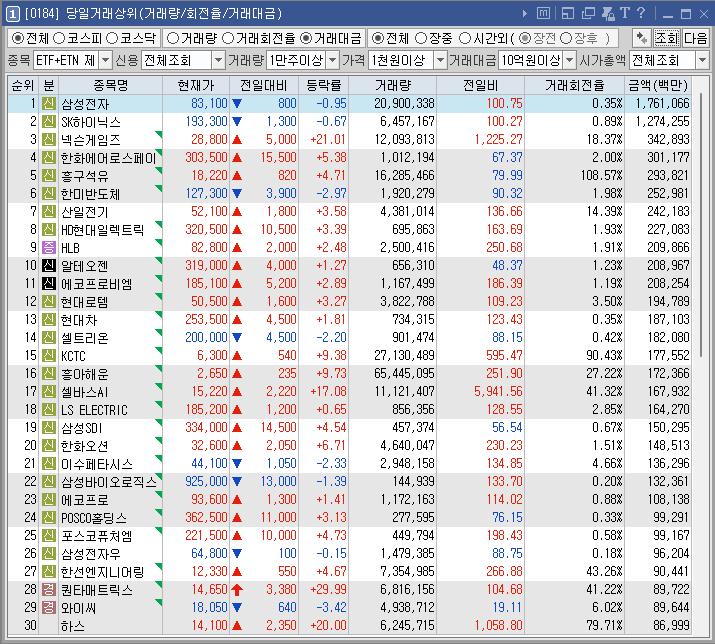715x644 pixels.
Task: Select the 코스피 radio button
Action: (x=59, y=38)
